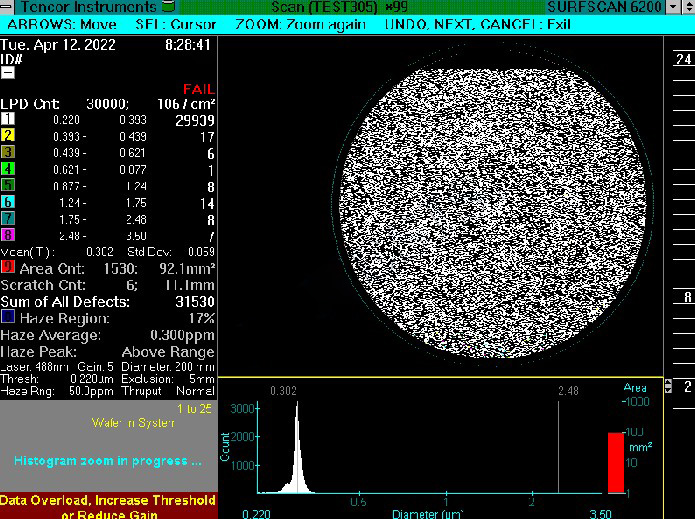Toggle the red Area Cnt box
Image resolution: width=695 pixels, height=519 pixels.
[x=7, y=268]
